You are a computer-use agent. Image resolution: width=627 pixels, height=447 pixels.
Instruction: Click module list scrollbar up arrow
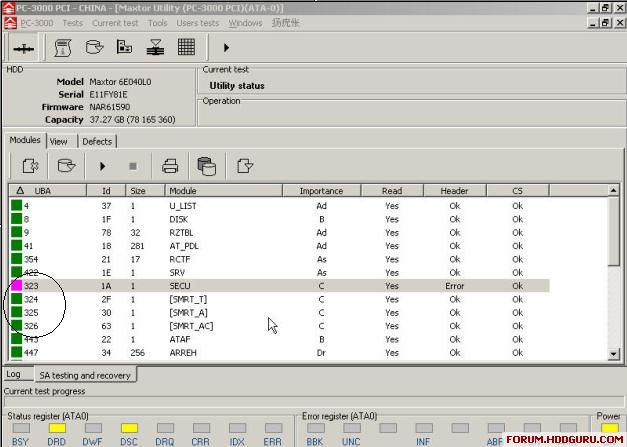coord(613,191)
